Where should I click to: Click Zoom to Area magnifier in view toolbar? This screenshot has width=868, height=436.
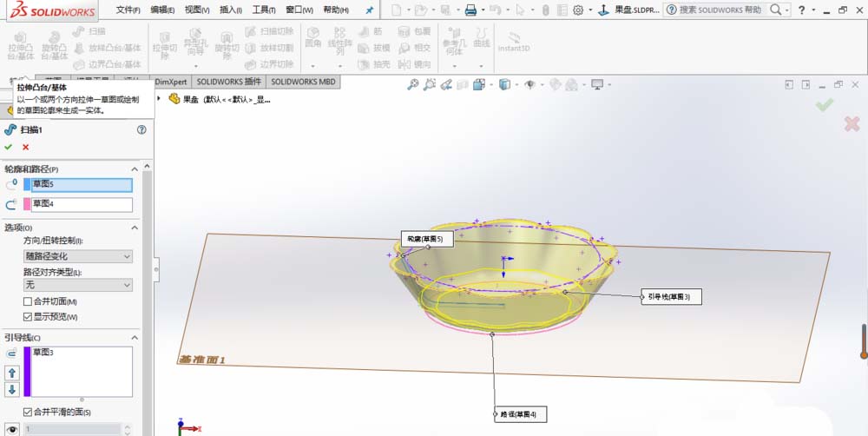coord(430,85)
